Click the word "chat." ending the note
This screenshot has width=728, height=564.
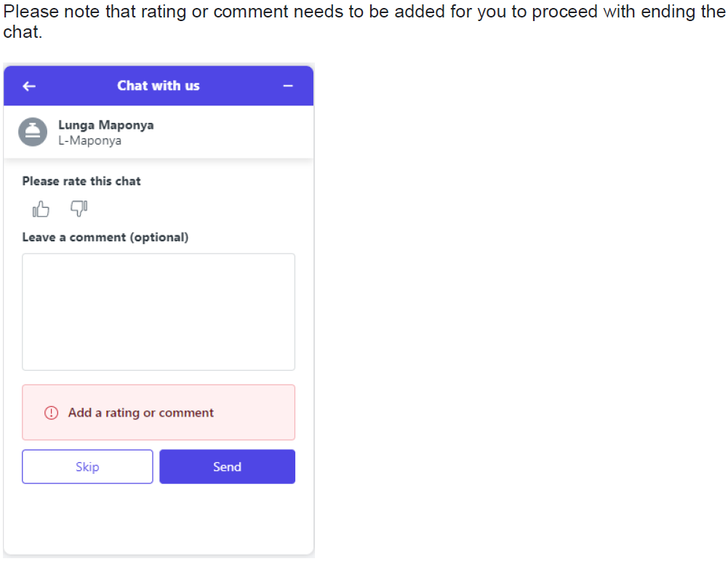click(x=23, y=32)
